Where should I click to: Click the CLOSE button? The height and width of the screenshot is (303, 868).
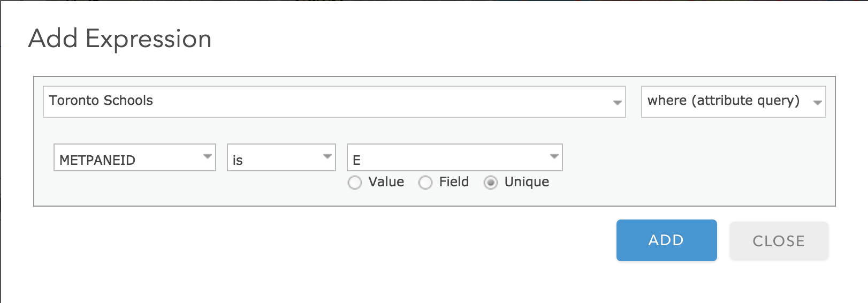click(x=779, y=241)
